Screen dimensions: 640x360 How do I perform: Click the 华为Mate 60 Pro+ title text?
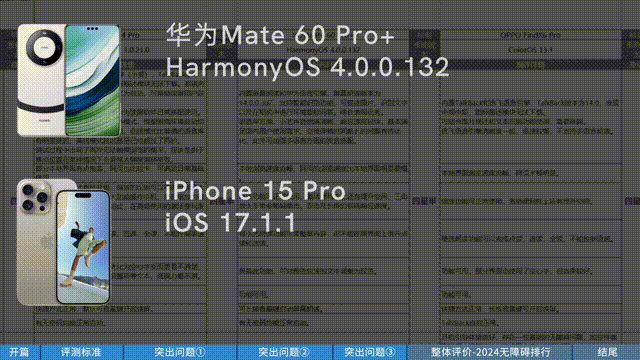(x=280, y=35)
